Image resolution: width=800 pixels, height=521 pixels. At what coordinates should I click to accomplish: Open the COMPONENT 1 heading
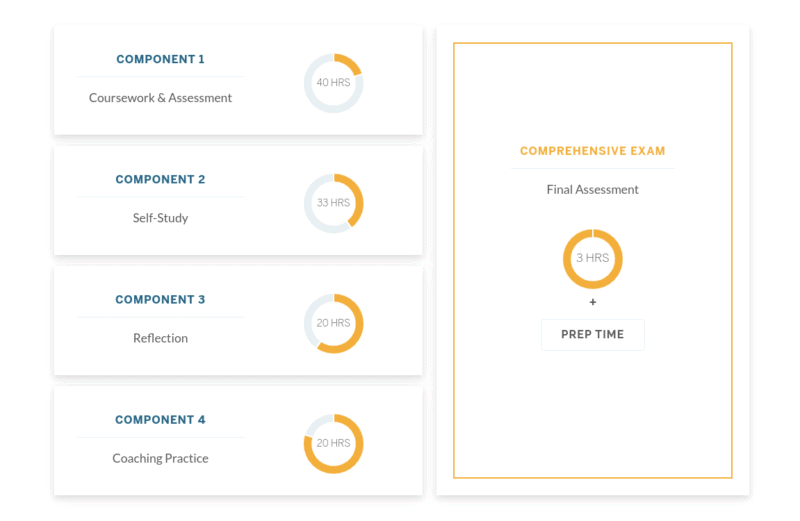click(x=160, y=59)
